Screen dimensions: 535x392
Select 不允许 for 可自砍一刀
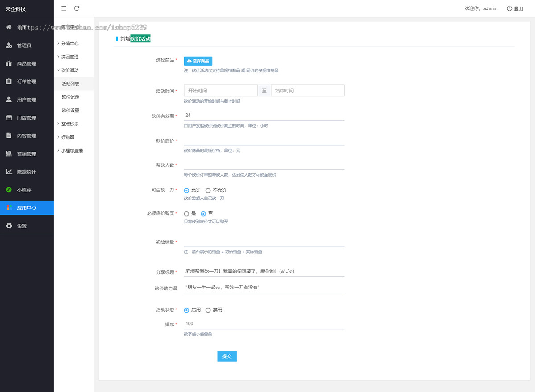208,190
